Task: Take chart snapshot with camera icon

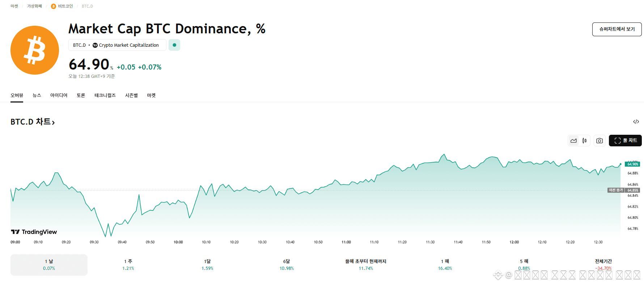Action: [x=599, y=141]
